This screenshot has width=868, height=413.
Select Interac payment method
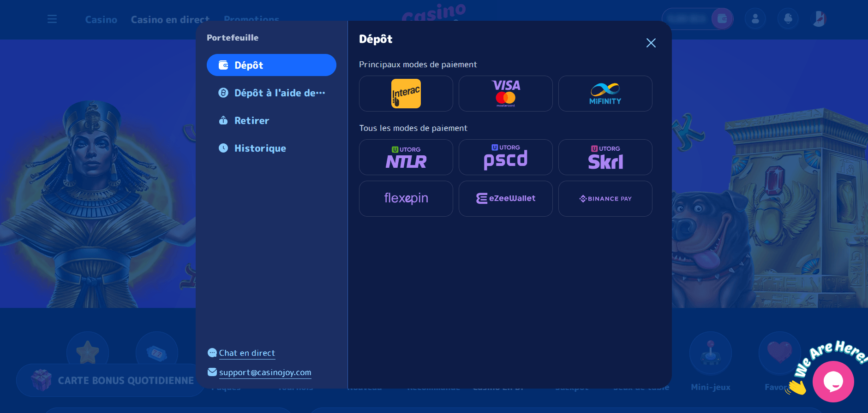[x=406, y=94]
